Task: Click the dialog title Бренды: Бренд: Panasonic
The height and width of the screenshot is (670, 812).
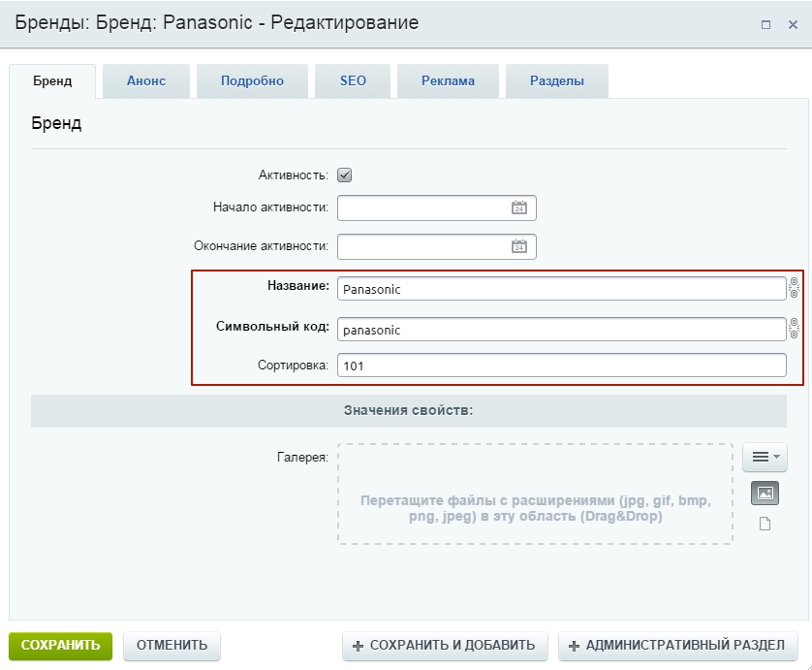Action: pyautogui.click(x=216, y=23)
